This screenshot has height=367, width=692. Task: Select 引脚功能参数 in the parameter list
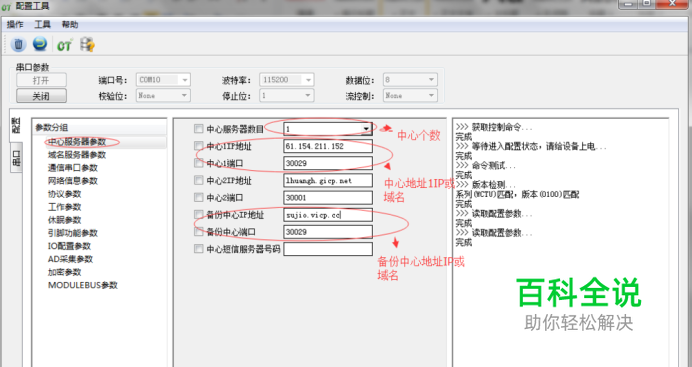tap(73, 233)
